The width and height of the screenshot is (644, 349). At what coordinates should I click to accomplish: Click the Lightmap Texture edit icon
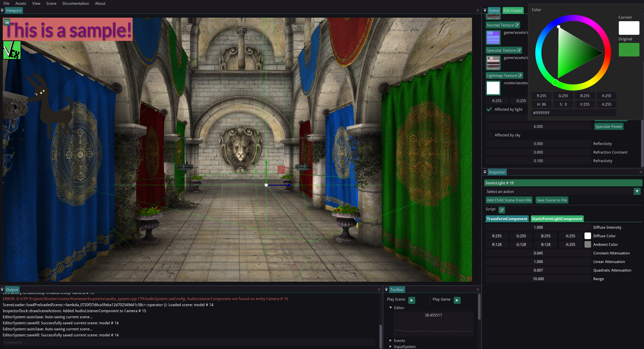tap(520, 75)
